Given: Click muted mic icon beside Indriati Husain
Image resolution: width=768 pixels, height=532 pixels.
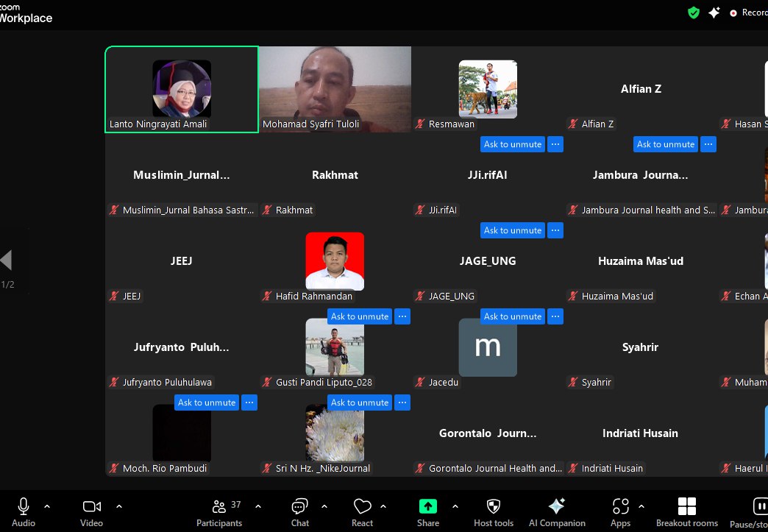Looking at the screenshot, I should tap(573, 468).
